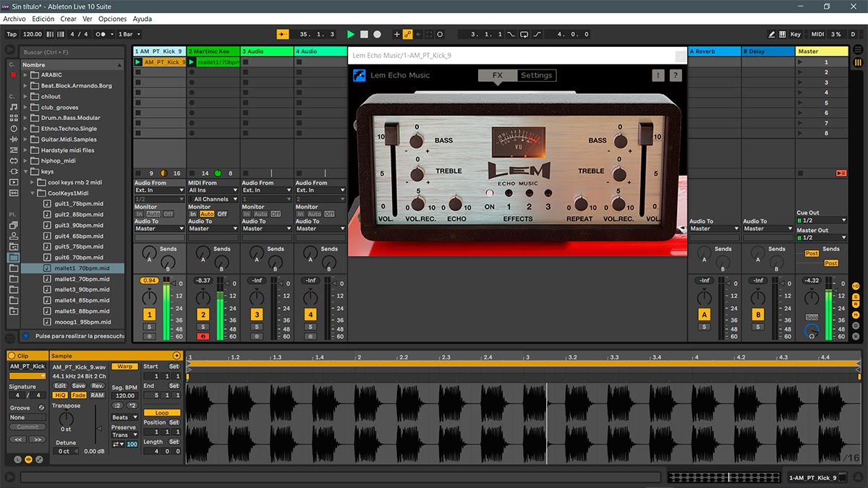Click the Stop button in the transport bar

pos(365,34)
